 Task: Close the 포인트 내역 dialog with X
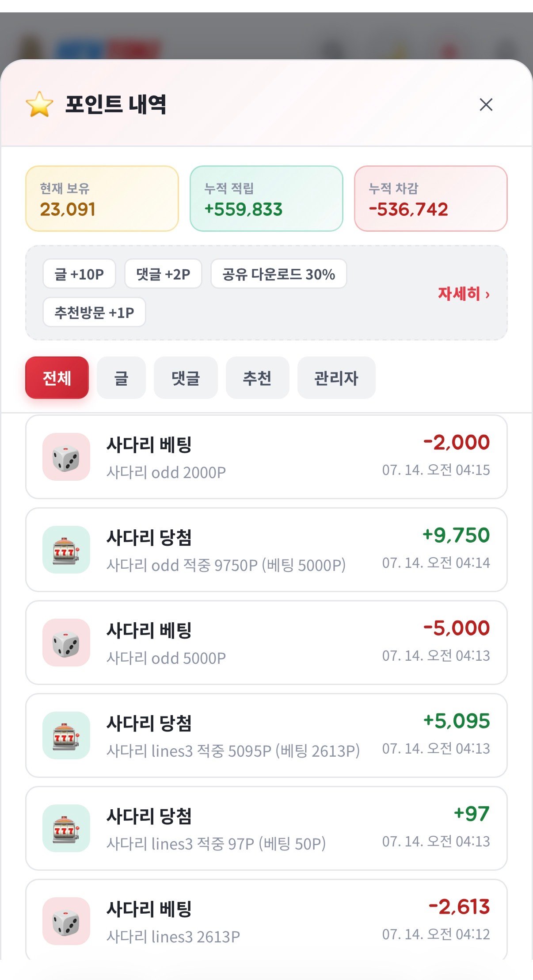[486, 105]
